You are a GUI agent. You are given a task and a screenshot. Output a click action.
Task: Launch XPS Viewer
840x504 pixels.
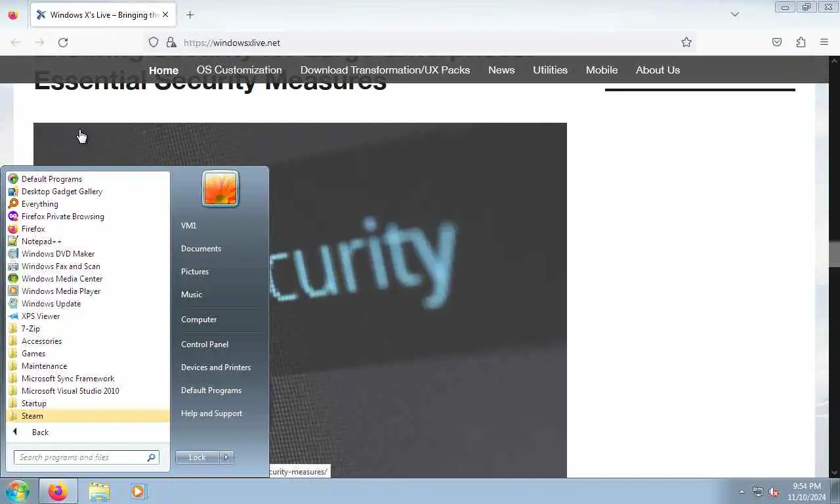pyautogui.click(x=88, y=316)
